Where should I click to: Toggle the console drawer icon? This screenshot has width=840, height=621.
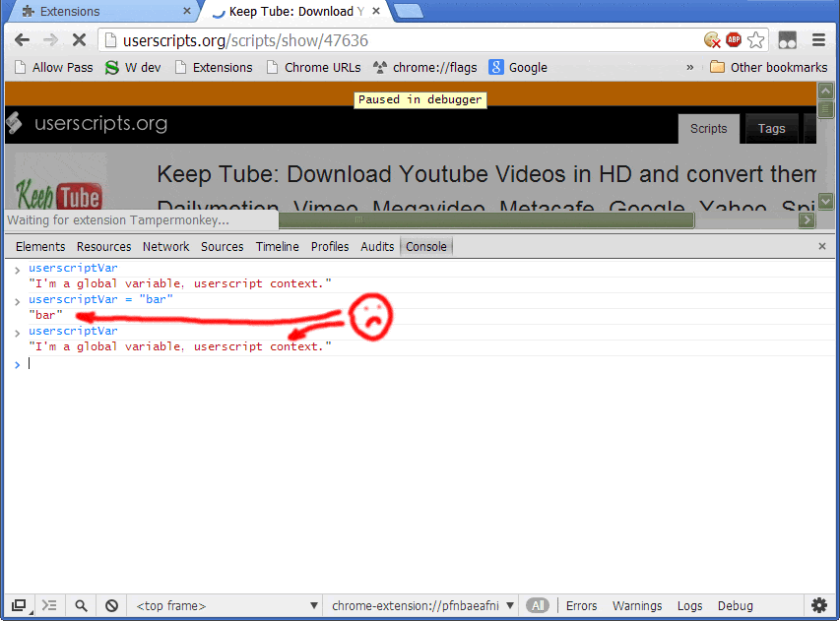(49, 605)
